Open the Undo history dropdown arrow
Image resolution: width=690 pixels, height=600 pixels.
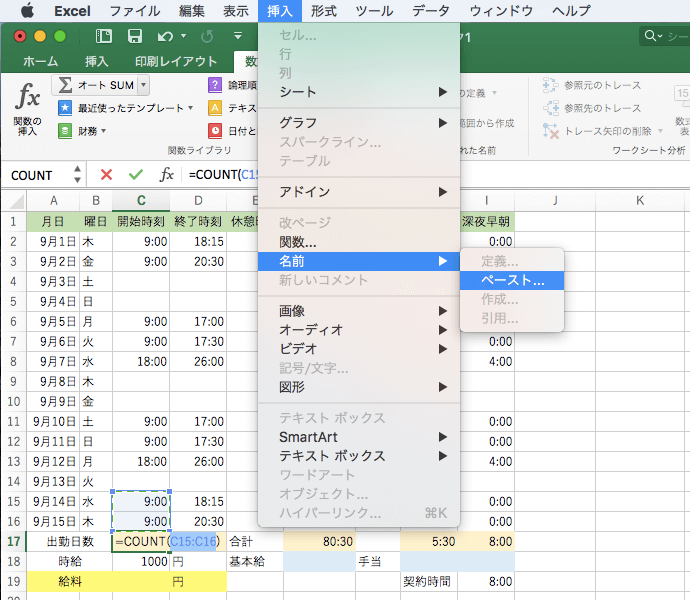click(184, 36)
